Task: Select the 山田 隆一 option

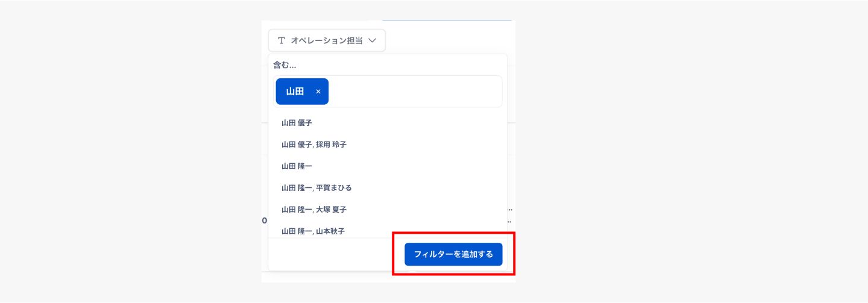Action: 297,166
